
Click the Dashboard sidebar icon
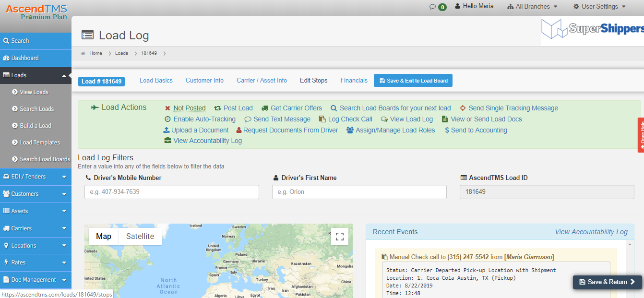(6, 58)
